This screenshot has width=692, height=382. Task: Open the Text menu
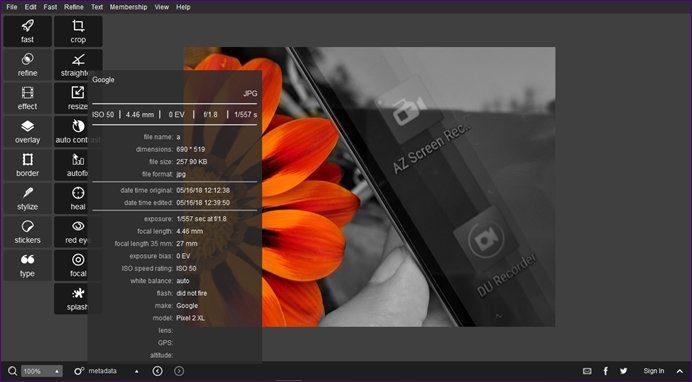coord(97,7)
